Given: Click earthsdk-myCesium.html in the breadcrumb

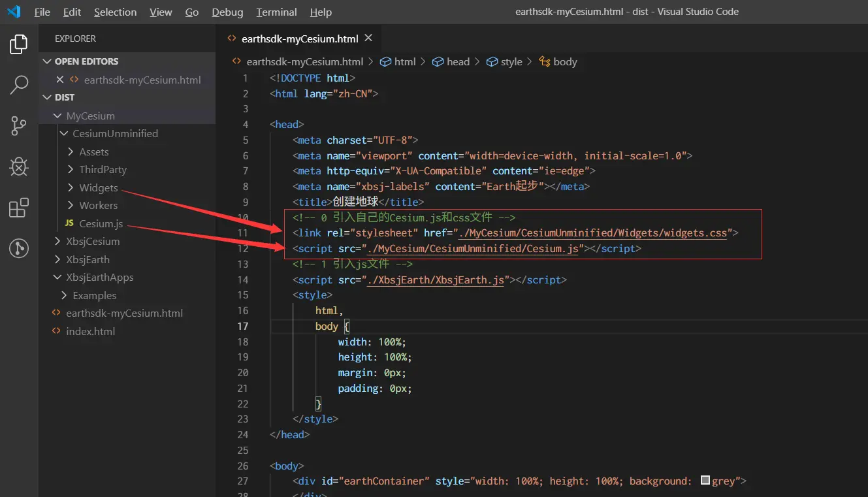Looking at the screenshot, I should pyautogui.click(x=304, y=61).
